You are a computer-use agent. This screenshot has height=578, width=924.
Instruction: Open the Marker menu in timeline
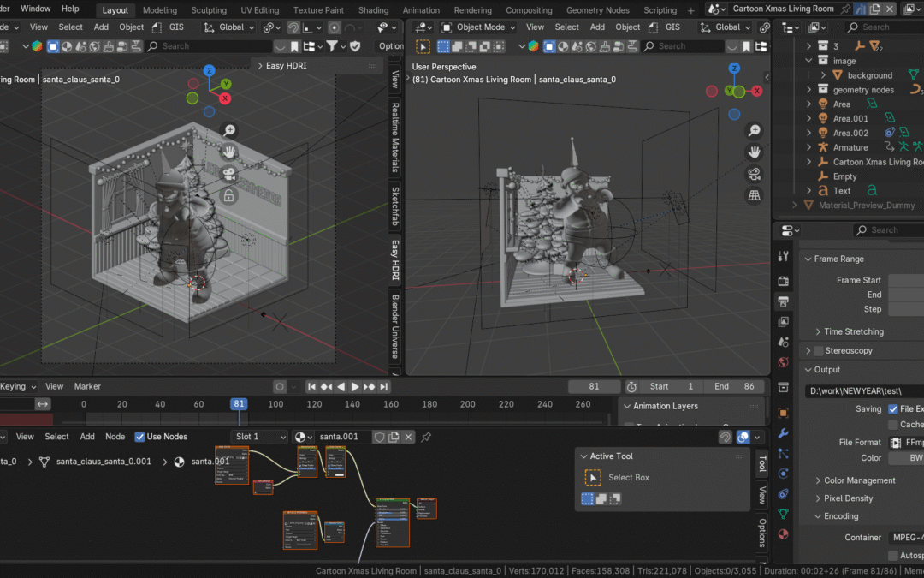click(87, 387)
